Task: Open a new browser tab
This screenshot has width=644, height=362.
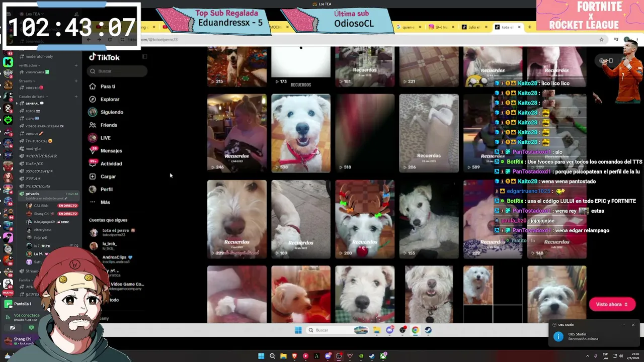Action: (529, 27)
